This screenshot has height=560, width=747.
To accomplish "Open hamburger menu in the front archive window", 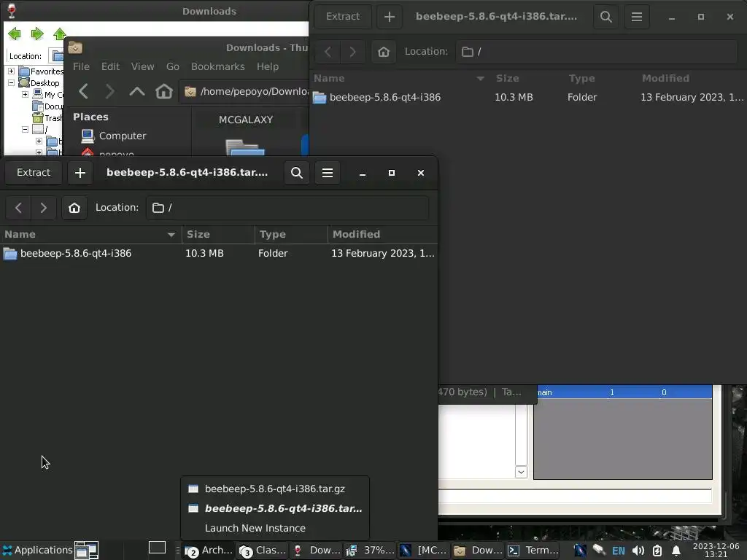I will 328,172.
